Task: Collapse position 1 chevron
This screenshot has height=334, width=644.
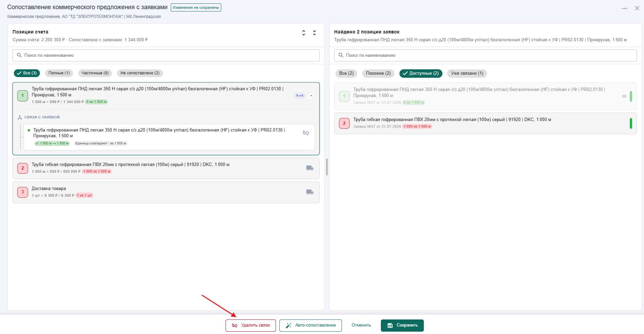Action: (x=311, y=96)
